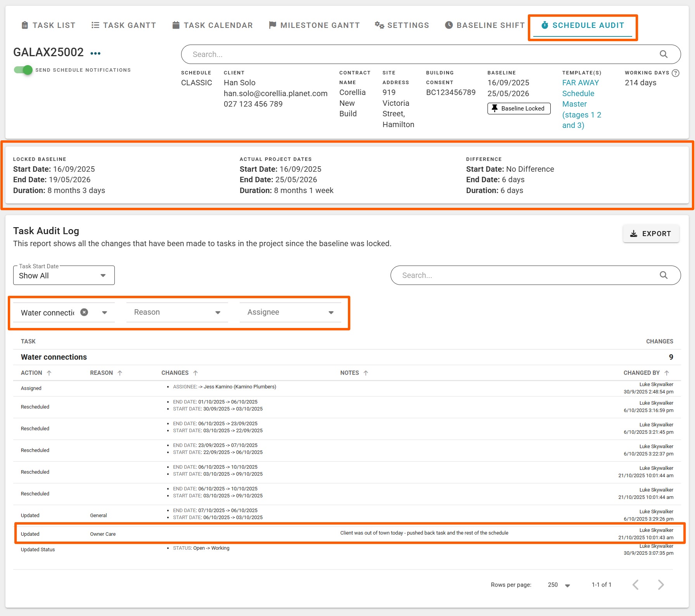Sort by Action column arrow
Screen dimensions: 695x616
click(49, 373)
